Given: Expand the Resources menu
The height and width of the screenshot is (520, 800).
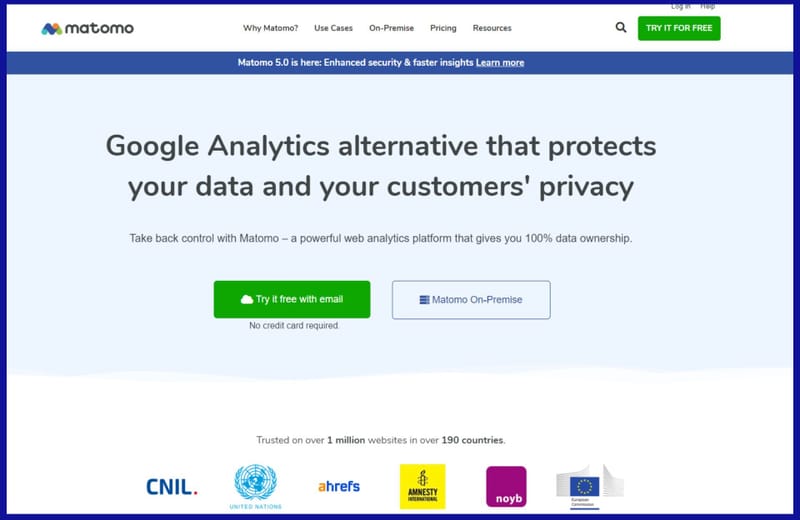Looking at the screenshot, I should click(492, 28).
